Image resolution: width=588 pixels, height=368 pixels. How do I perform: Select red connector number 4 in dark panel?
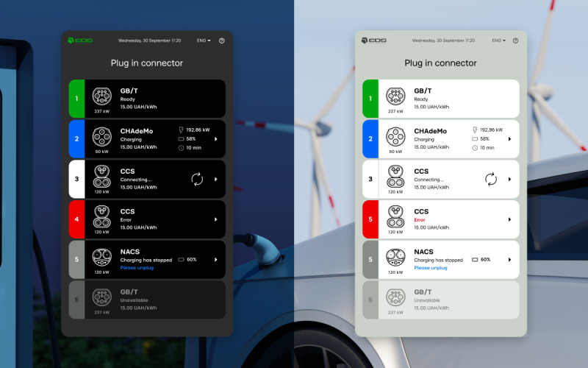(77, 219)
